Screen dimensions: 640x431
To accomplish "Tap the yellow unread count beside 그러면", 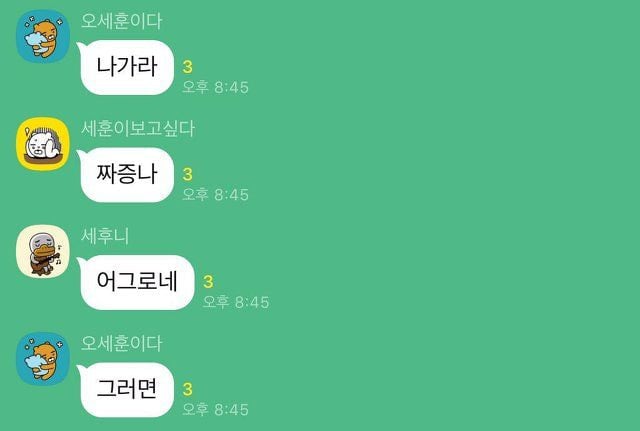I will (x=187, y=389).
